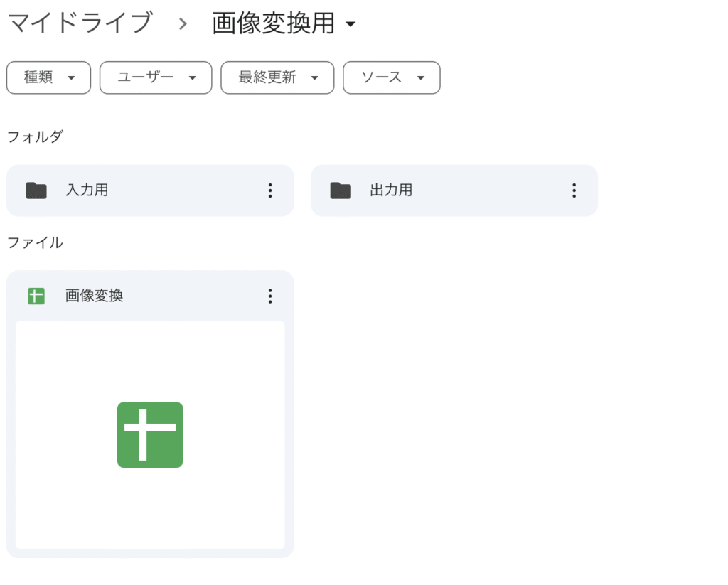Click the small green spreadsheet icon beside 画像変換
The image size is (728, 585).
point(36,296)
